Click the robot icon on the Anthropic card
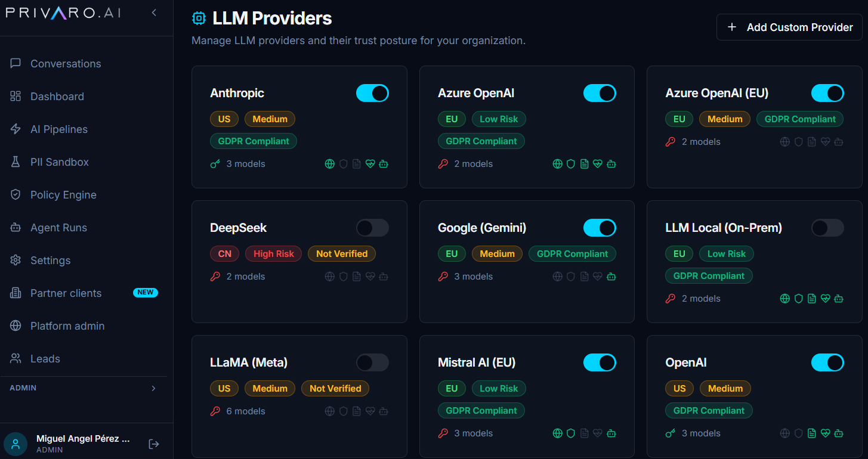This screenshot has width=868, height=459. (384, 164)
